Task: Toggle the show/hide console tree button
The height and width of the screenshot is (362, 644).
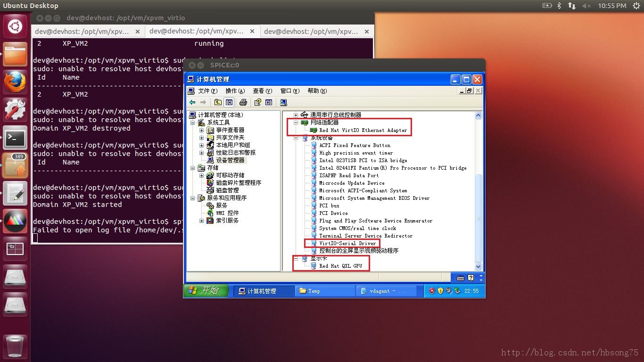Action: pyautogui.click(x=229, y=102)
